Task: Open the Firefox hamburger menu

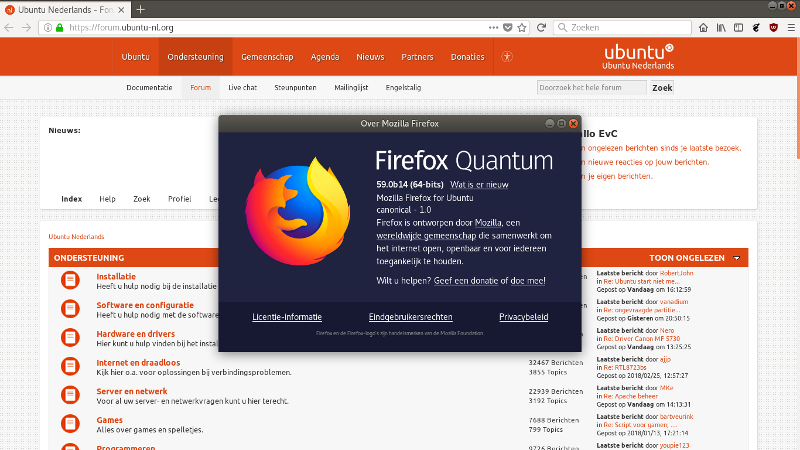Action: (791, 28)
